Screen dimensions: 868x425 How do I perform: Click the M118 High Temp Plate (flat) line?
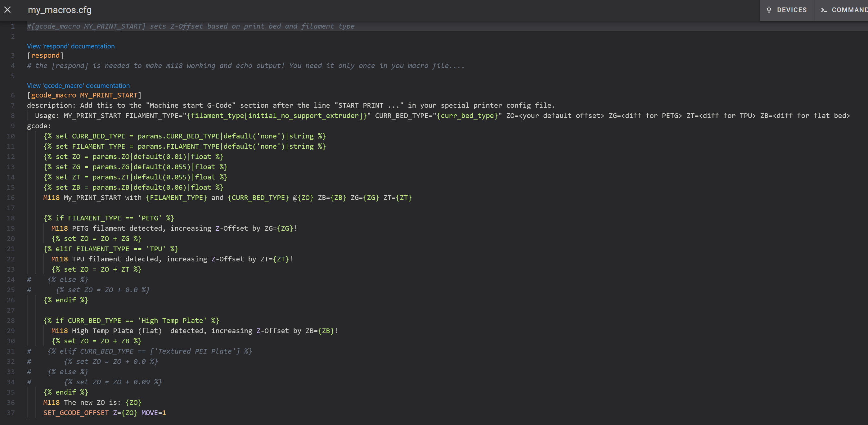coord(195,331)
